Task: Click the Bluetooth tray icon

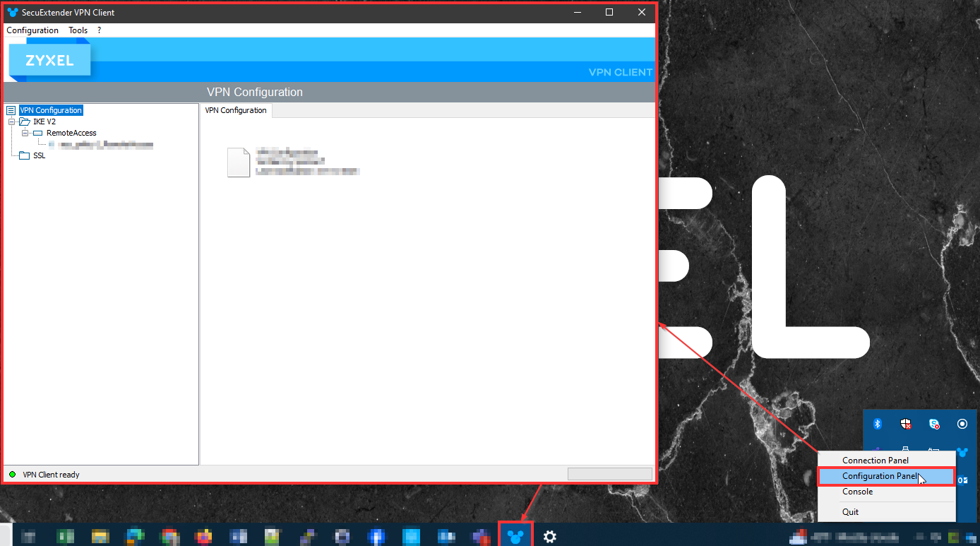Action: pos(878,424)
